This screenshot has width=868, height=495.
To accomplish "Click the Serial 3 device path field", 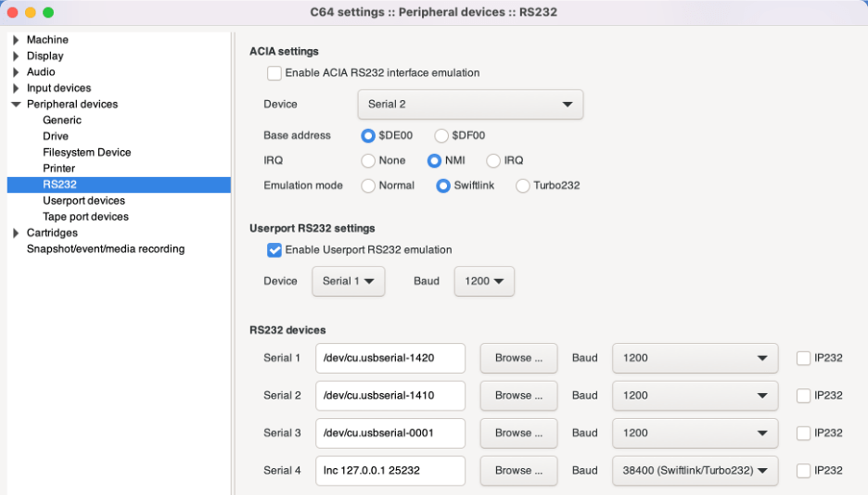I will click(x=389, y=433).
